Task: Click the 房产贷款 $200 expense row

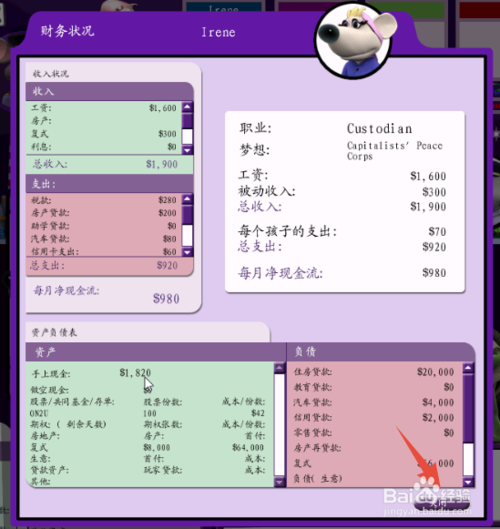Action: tap(104, 213)
